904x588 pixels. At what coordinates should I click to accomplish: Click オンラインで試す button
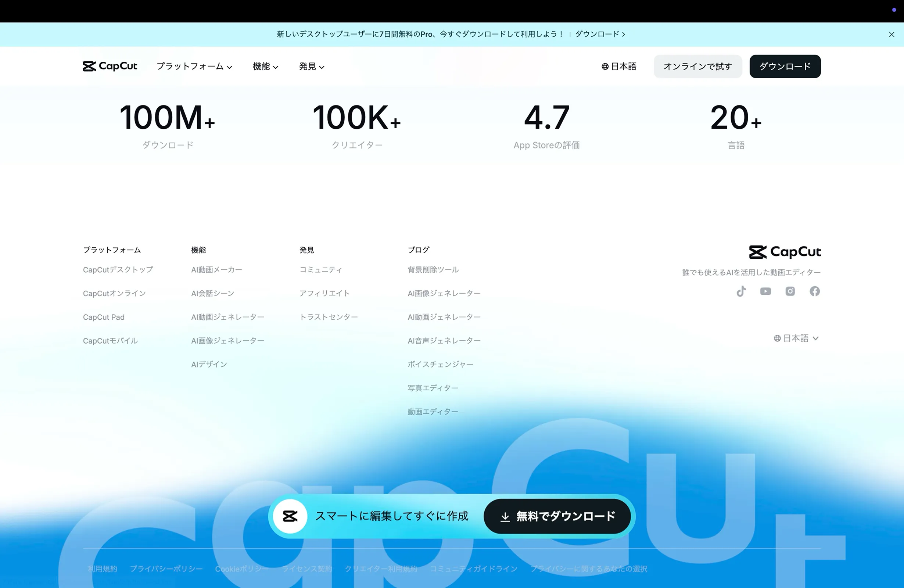pos(698,67)
